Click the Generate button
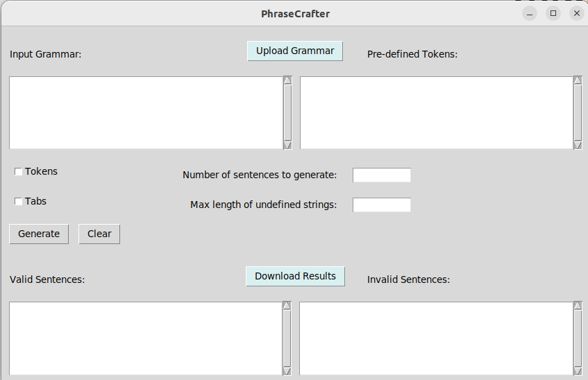This screenshot has width=588, height=380. click(x=39, y=234)
